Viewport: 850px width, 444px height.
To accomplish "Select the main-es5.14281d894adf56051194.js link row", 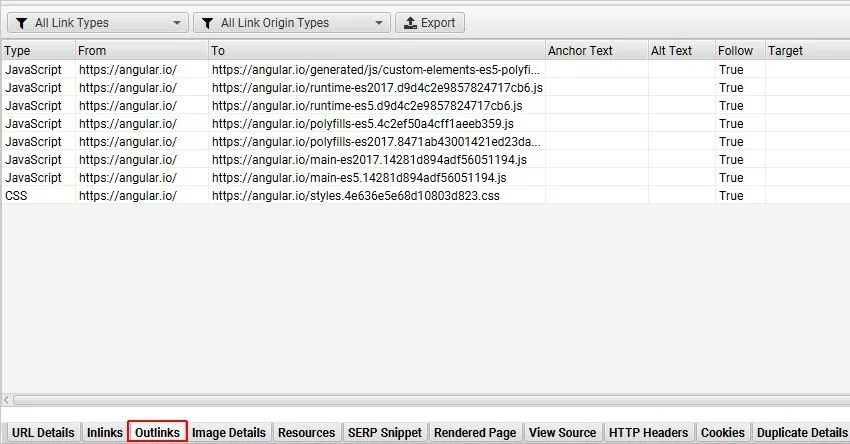I will 359,178.
